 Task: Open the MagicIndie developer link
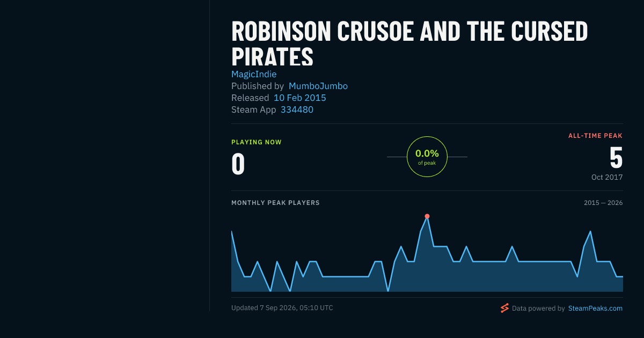(x=254, y=74)
